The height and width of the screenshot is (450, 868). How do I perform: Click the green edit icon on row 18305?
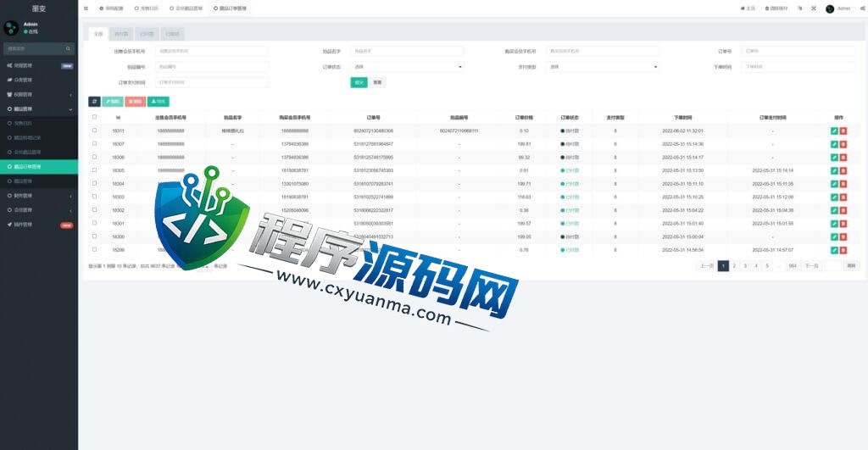point(834,170)
